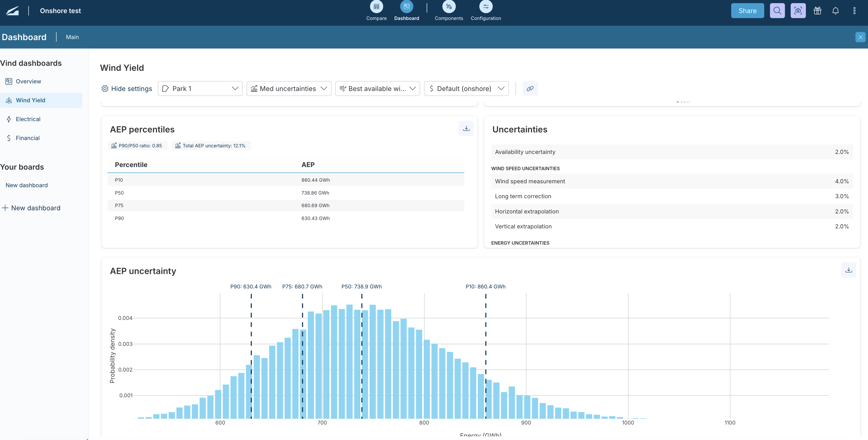Open the three-dot more options menu
The height and width of the screenshot is (440, 868).
854,11
